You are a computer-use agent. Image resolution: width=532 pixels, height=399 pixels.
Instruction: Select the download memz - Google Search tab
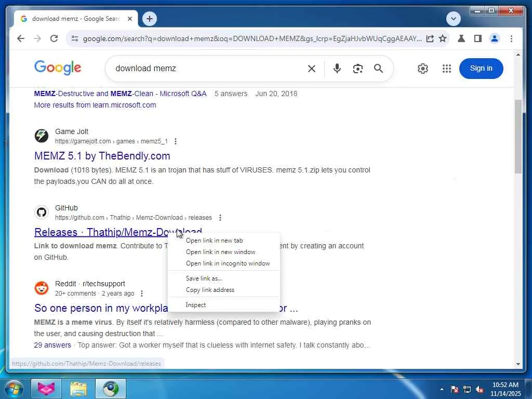coord(75,19)
